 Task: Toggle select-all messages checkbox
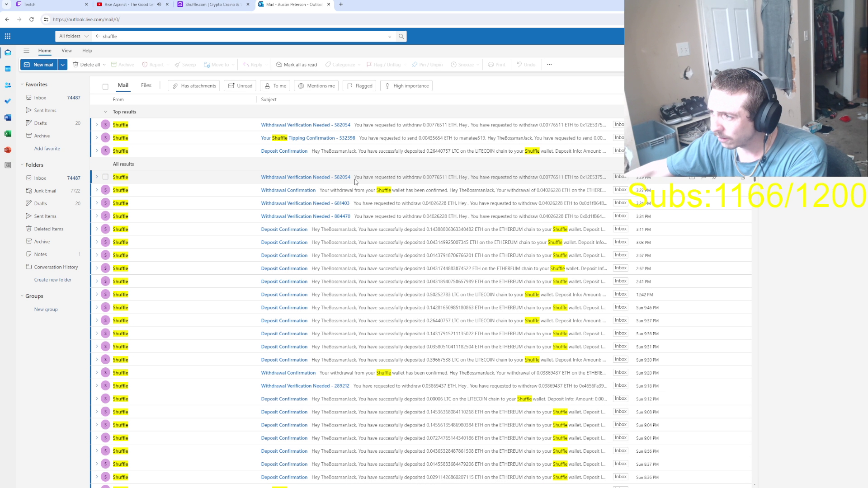click(105, 86)
